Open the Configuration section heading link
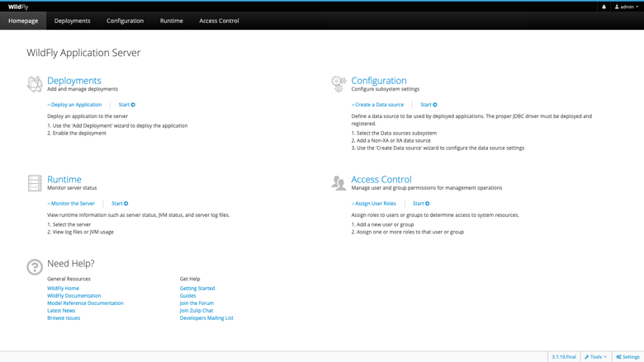This screenshot has height=362, width=644. 379,80
